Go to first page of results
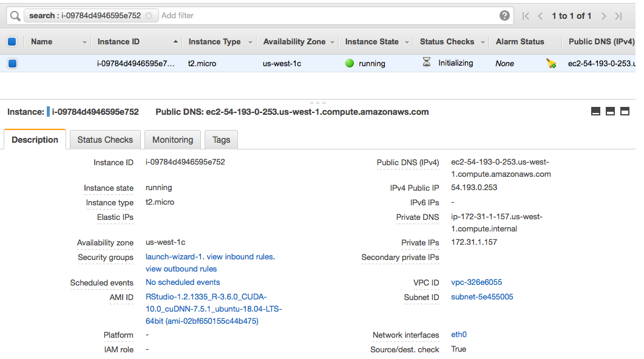This screenshot has width=644, height=359. coord(525,16)
